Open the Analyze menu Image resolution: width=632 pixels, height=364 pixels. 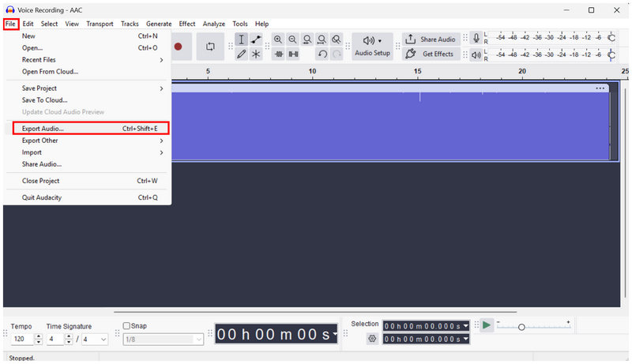pyautogui.click(x=213, y=24)
